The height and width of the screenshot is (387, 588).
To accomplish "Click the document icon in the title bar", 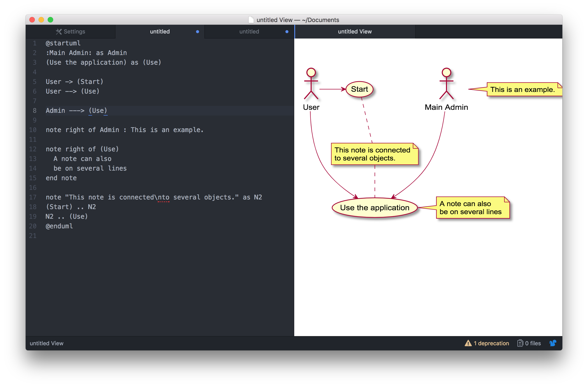I will pos(251,20).
